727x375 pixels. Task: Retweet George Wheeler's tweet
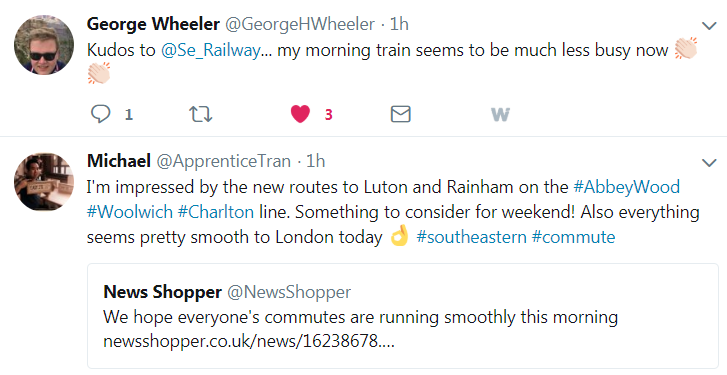[201, 114]
